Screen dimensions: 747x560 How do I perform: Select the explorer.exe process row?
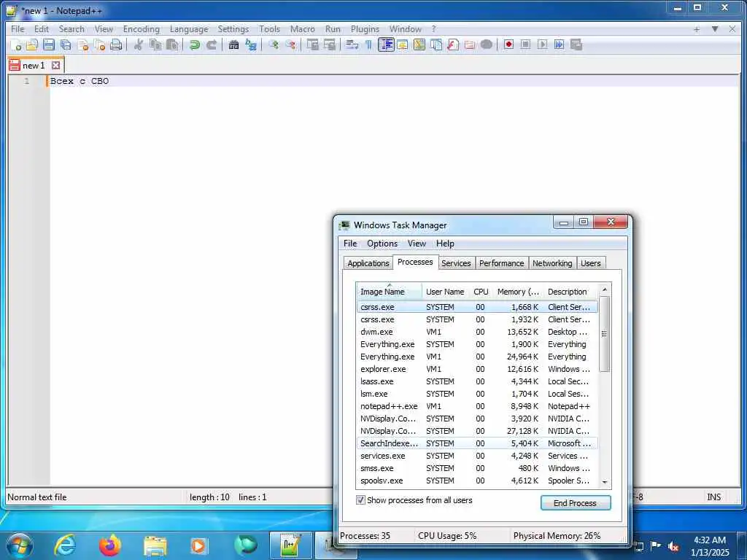[x=476, y=369]
